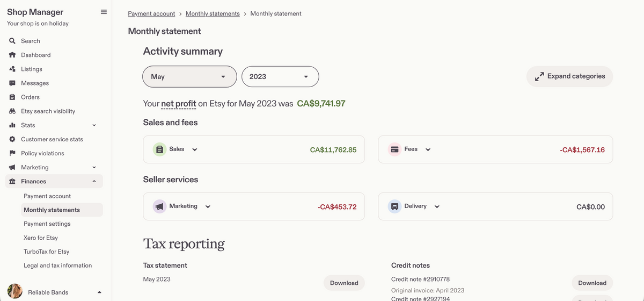Click the -CA$1,567.16 fees amount
The image size is (644, 301).
coord(582,150)
